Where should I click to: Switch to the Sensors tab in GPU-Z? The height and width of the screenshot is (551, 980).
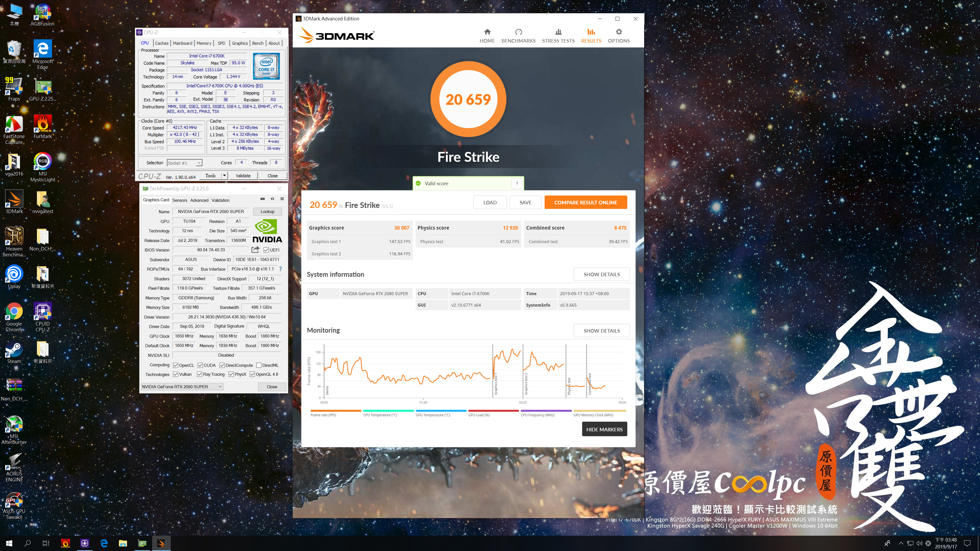pyautogui.click(x=180, y=200)
